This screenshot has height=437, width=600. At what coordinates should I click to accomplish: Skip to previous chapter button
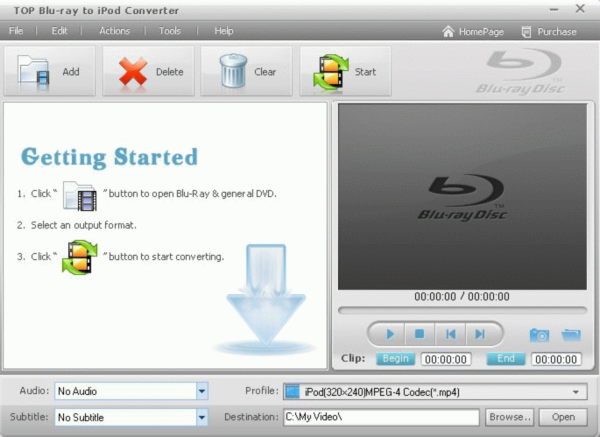point(450,334)
